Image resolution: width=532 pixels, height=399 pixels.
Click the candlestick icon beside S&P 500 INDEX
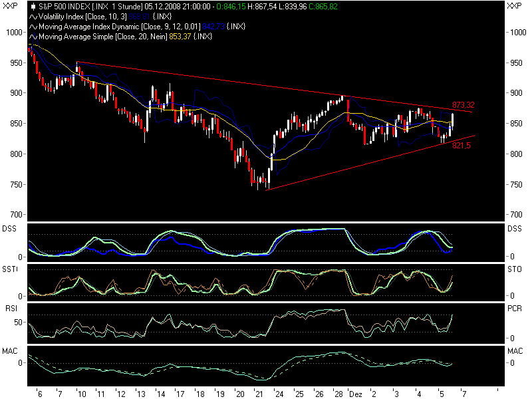[33, 7]
